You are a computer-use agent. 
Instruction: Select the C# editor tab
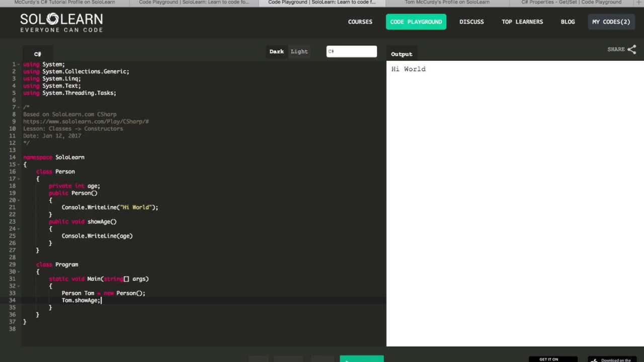click(38, 54)
